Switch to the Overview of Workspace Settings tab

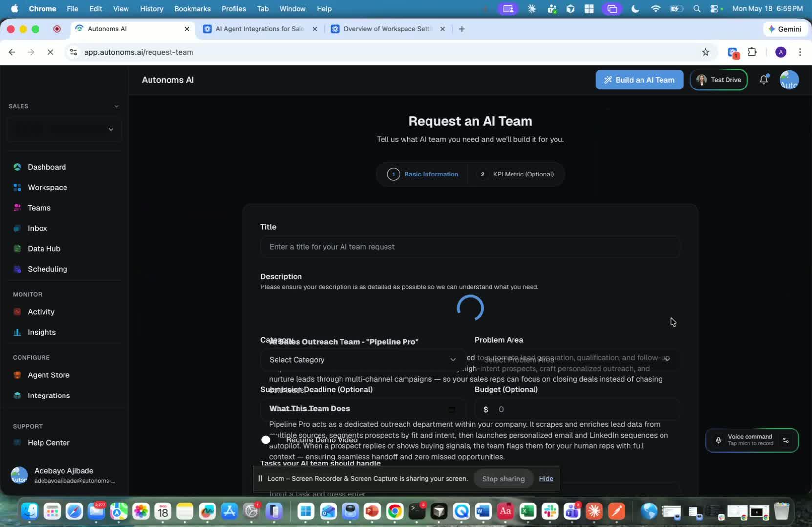pos(387,29)
